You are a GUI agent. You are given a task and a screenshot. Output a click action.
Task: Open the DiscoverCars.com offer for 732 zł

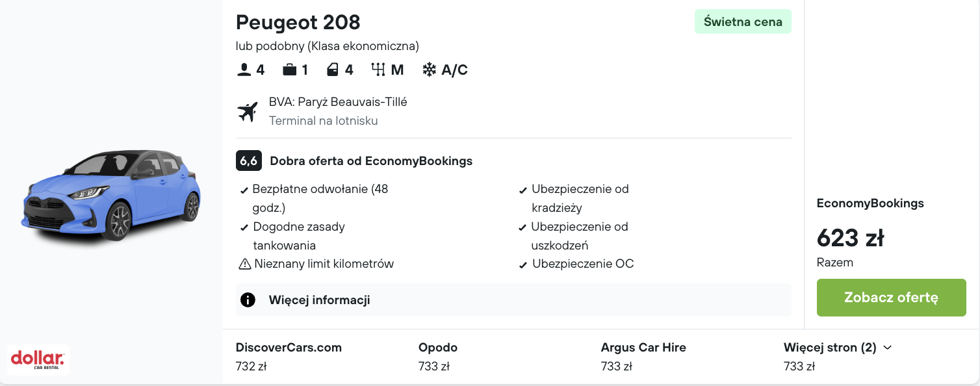click(x=289, y=356)
